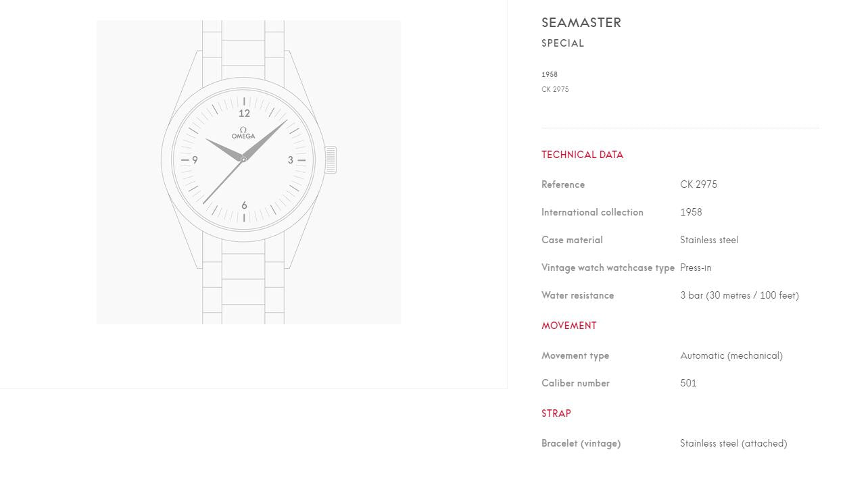Viewport: 847px width, 504px height.
Task: Click the SPECIAL subtitle text
Action: coord(562,43)
